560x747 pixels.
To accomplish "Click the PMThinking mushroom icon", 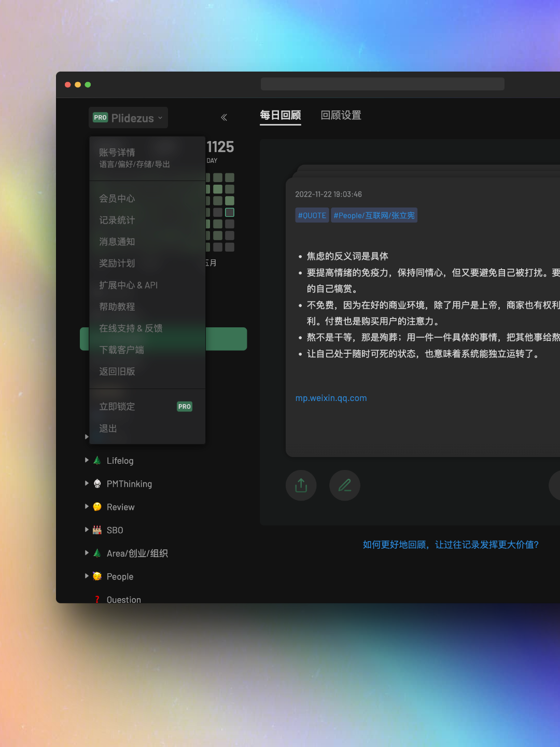I will tap(97, 484).
